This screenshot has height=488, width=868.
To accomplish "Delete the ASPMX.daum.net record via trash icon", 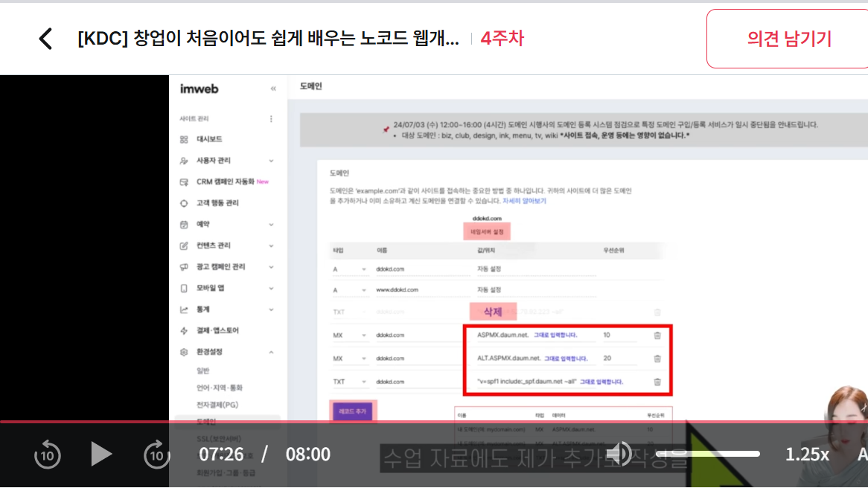I will pyautogui.click(x=657, y=335).
